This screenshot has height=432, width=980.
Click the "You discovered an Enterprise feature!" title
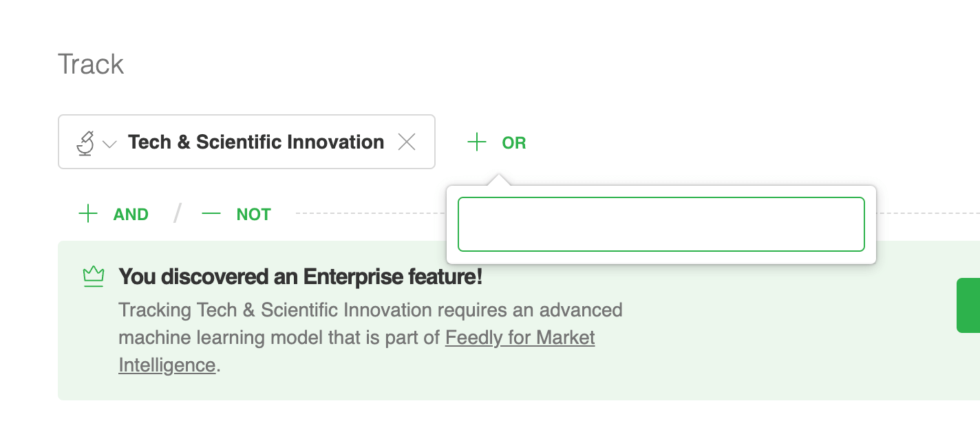[x=301, y=277]
